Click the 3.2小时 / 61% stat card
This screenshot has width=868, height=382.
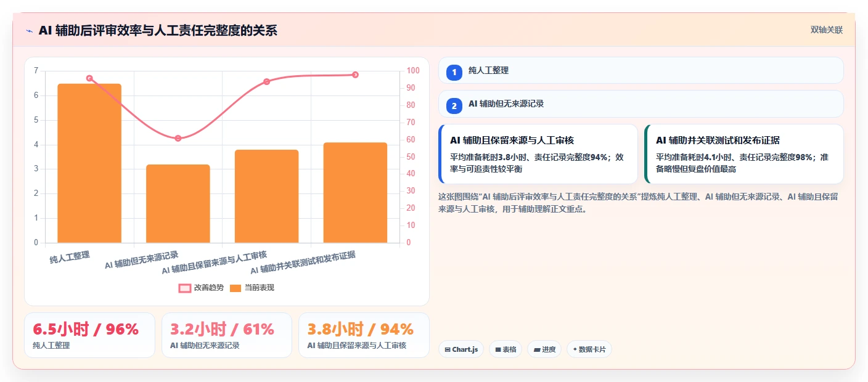tap(226, 335)
